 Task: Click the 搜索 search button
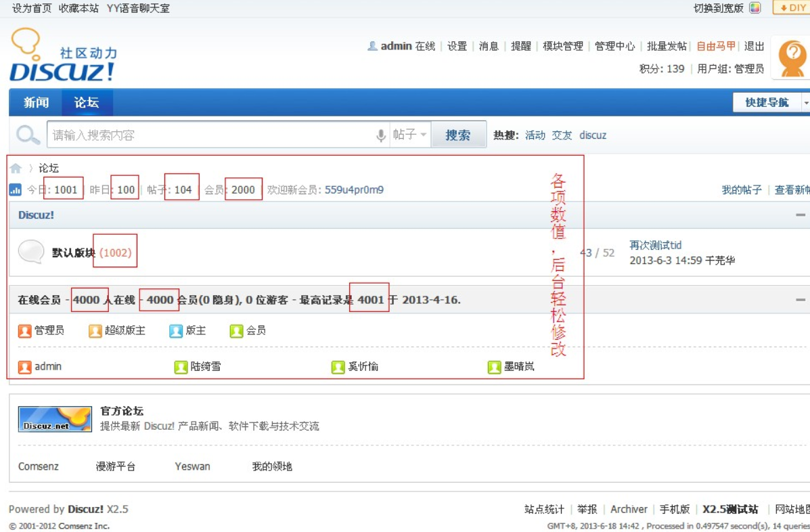click(458, 135)
